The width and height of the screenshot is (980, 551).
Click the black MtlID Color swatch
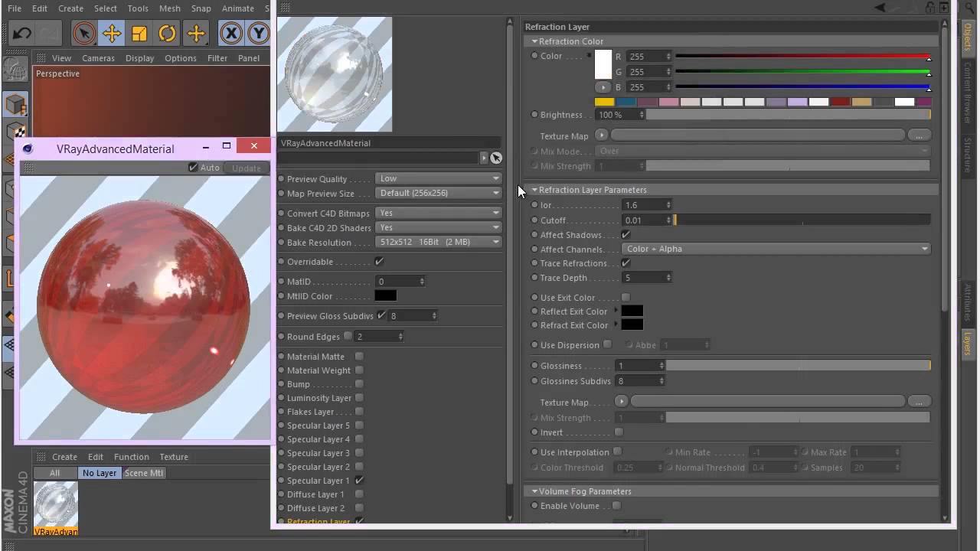coord(386,296)
